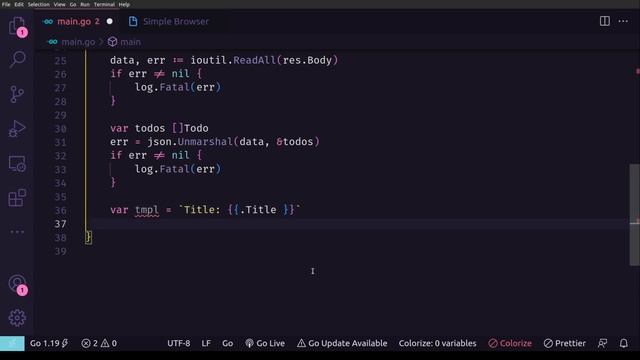This screenshot has width=640, height=360.
Task: Open the Source Control view icon
Action: pyautogui.click(x=17, y=94)
